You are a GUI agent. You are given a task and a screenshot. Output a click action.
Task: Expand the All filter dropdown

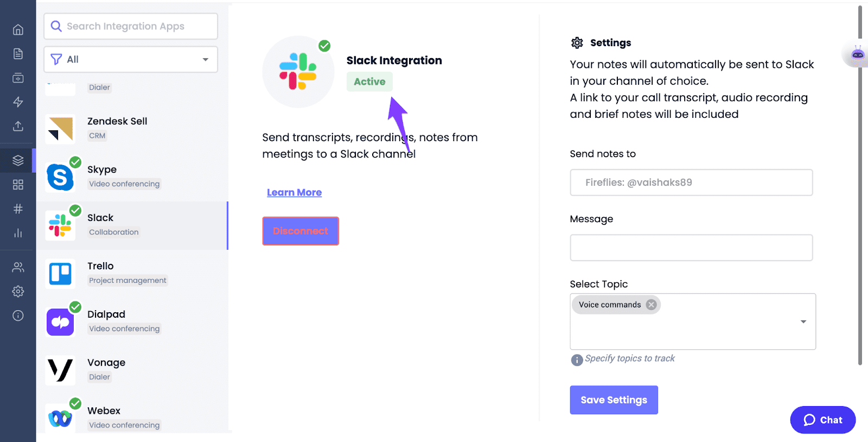(130, 59)
